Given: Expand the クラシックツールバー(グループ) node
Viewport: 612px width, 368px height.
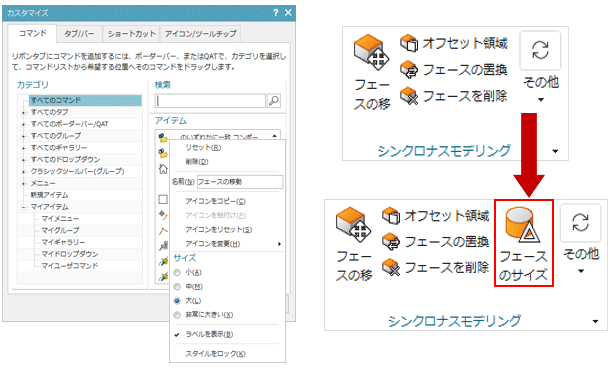Looking at the screenshot, I should click(x=23, y=171).
